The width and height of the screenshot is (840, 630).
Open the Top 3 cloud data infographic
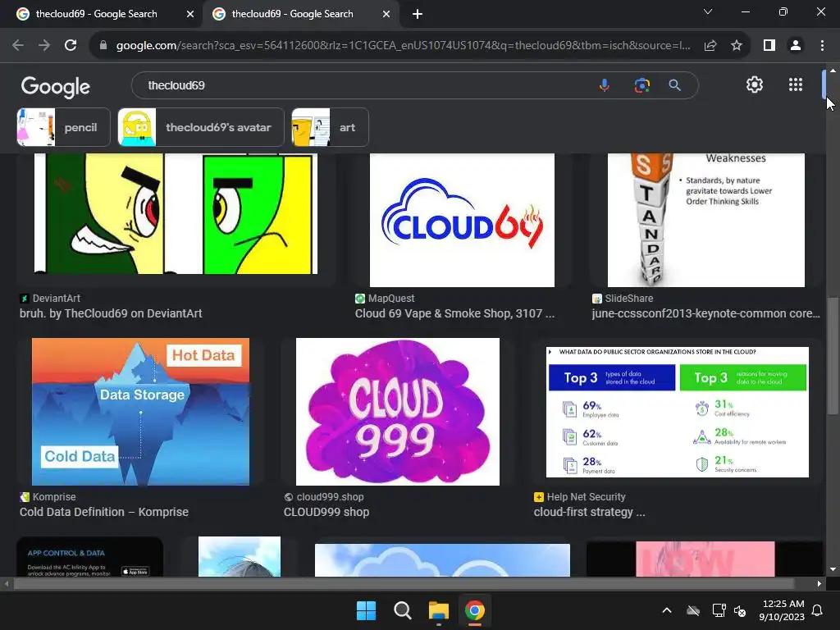[677, 412]
